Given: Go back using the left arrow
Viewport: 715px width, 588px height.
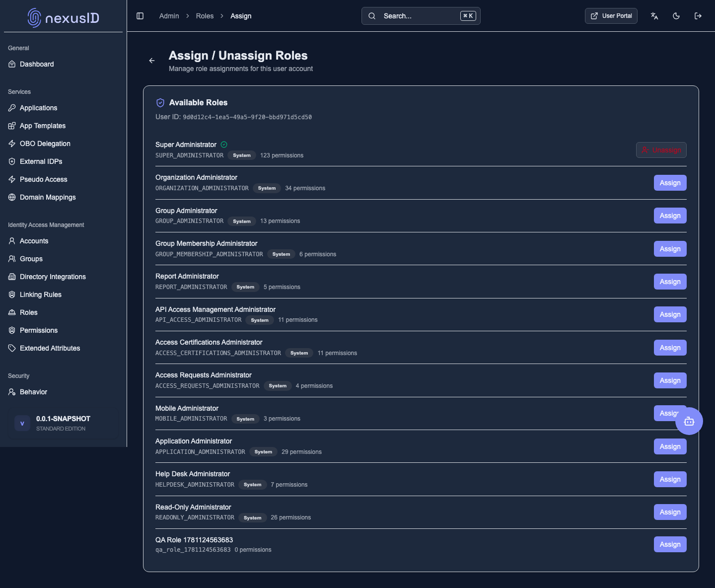Looking at the screenshot, I should point(152,61).
